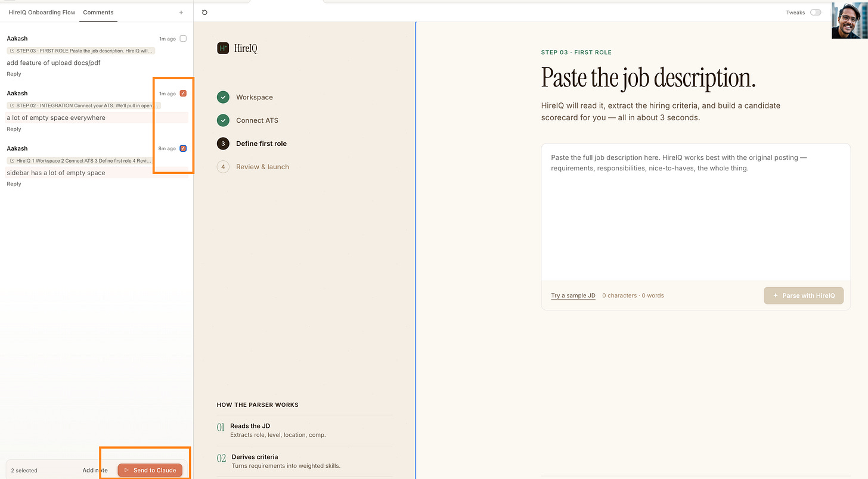This screenshot has height=479, width=868.
Task: Click the Add note button
Action: [95, 470]
